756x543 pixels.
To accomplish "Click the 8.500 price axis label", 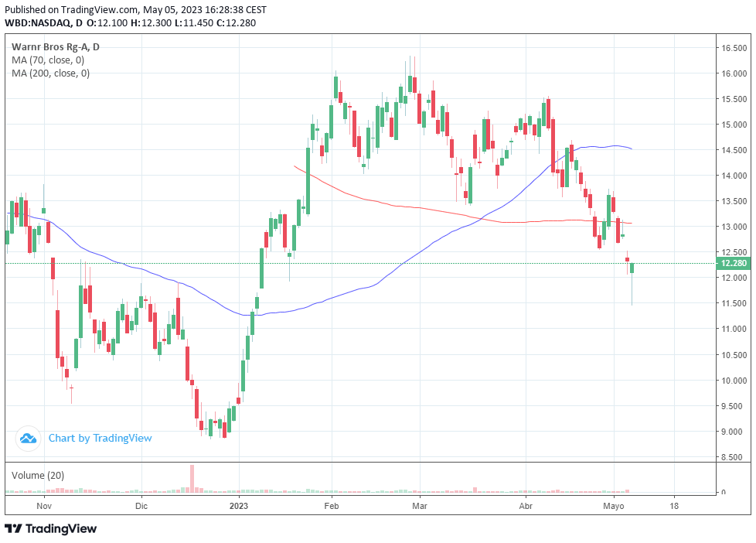I will tap(734, 458).
